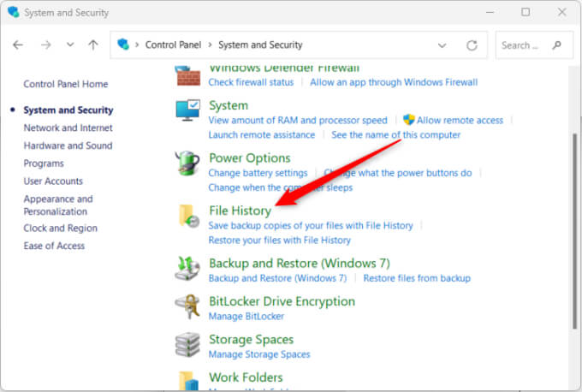Open the Power Options battery icon
This screenshot has width=582, height=392.
click(187, 163)
